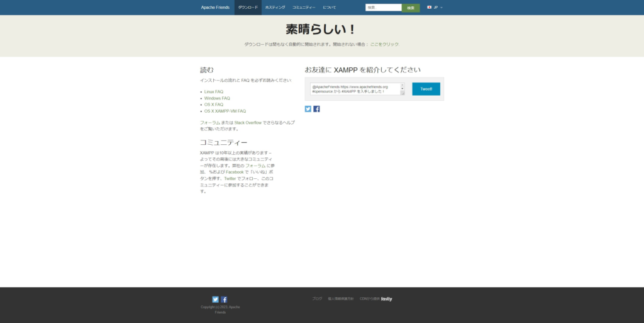Viewport: 644px width, 323px height.
Task: Click the Copyright (c) 2023 Apache Friends text
Action: [220, 309]
